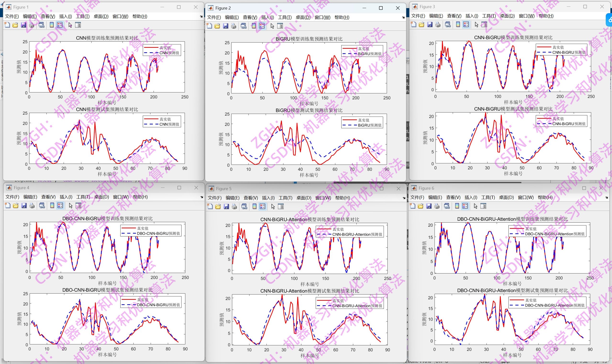Click red 真实值 line sample in Figure 1 top legend
This screenshot has width=612, height=364.
click(151, 48)
